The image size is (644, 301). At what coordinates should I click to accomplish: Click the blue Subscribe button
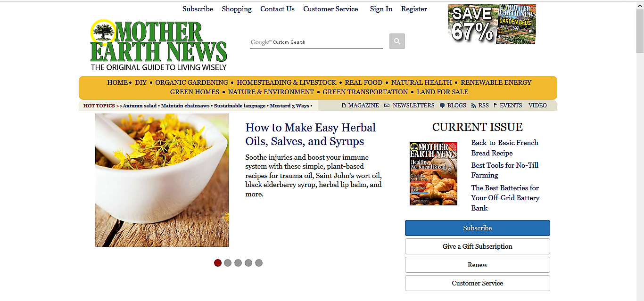pos(477,228)
